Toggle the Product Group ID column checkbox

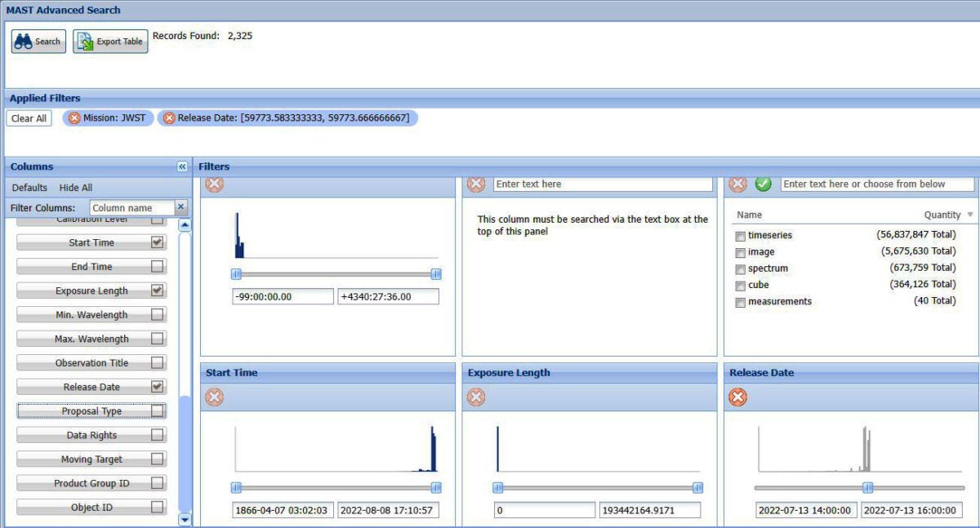[158, 483]
